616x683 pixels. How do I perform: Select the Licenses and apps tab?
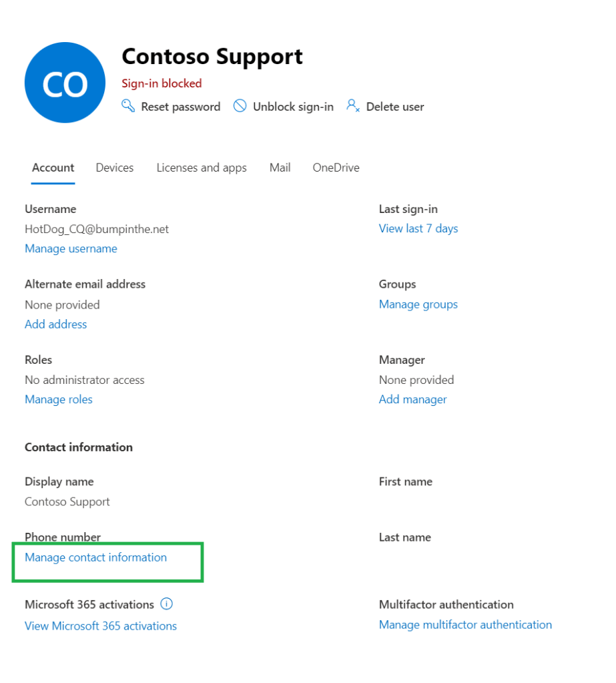(202, 168)
